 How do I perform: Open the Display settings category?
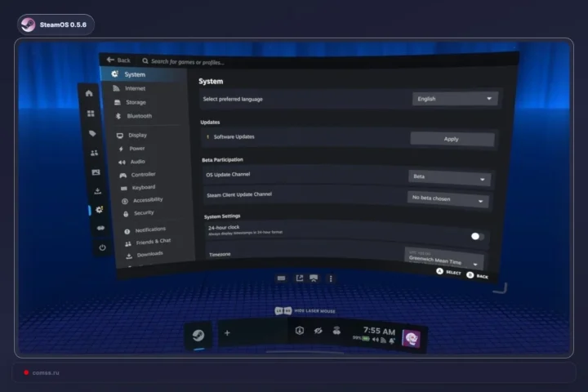137,135
